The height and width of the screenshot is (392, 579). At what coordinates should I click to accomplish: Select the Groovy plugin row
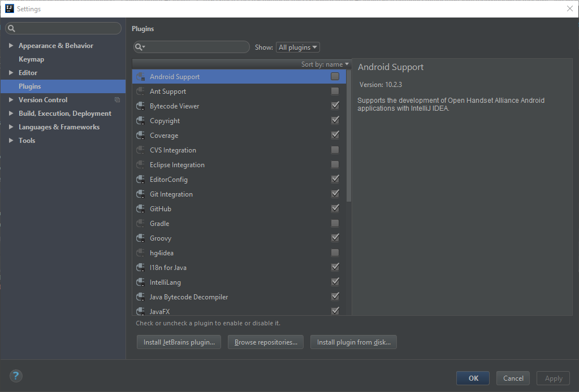[239, 238]
